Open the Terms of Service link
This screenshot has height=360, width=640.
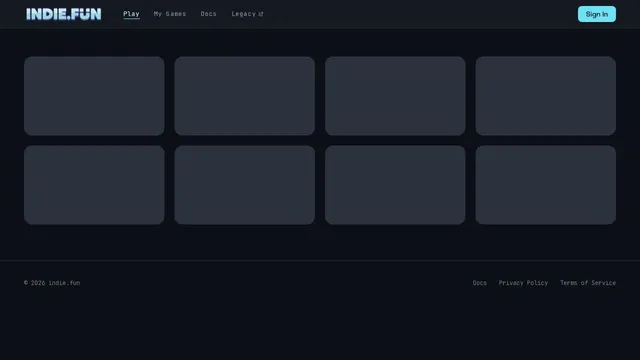(x=588, y=283)
